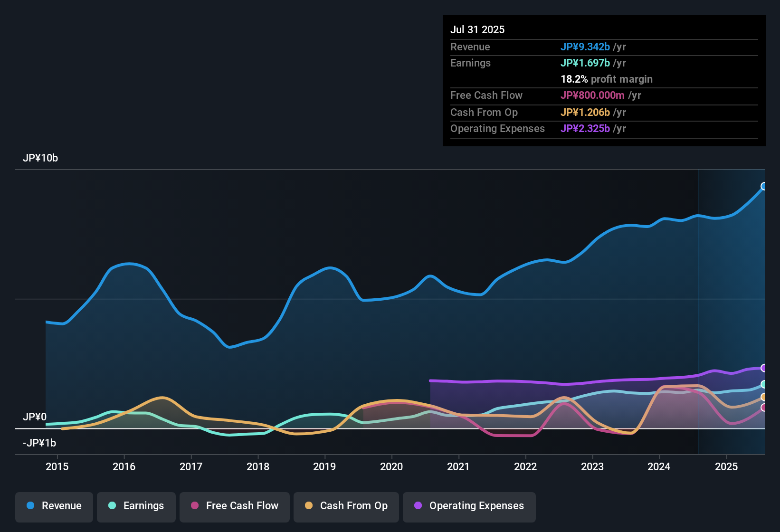This screenshot has width=780, height=532.
Task: Click the 2021 x-axis year label
Action: click(458, 467)
